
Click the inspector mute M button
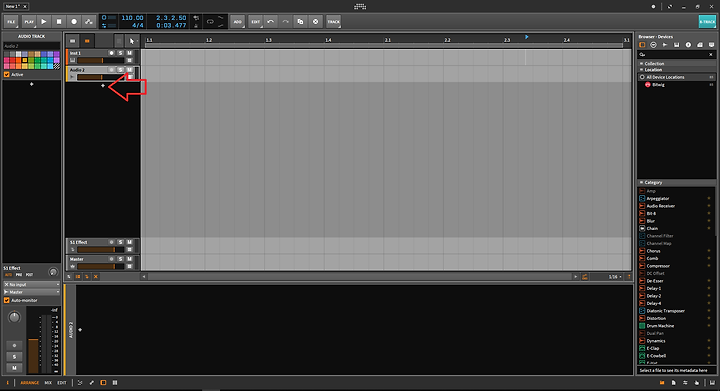[14, 368]
